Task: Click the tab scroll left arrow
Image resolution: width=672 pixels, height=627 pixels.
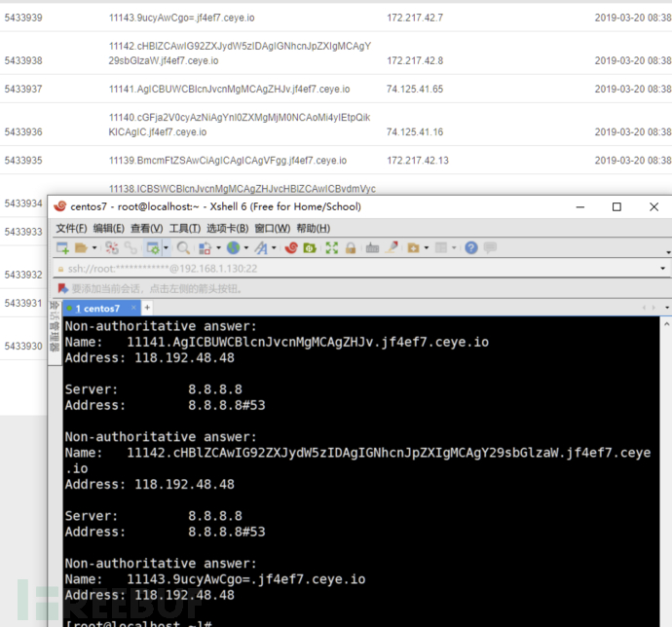Action: (x=644, y=308)
